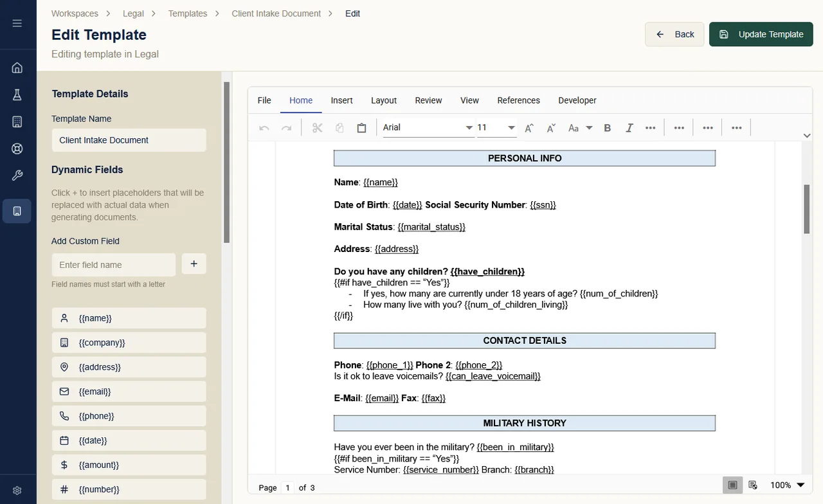Click the left panel scrollbar thumb
Viewport: 823px width, 504px height.
226,162
